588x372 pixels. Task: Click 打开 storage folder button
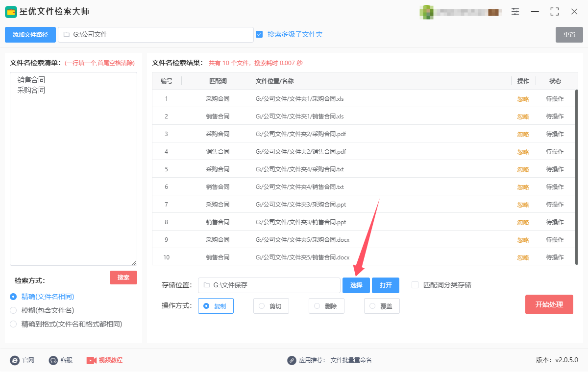tap(386, 285)
